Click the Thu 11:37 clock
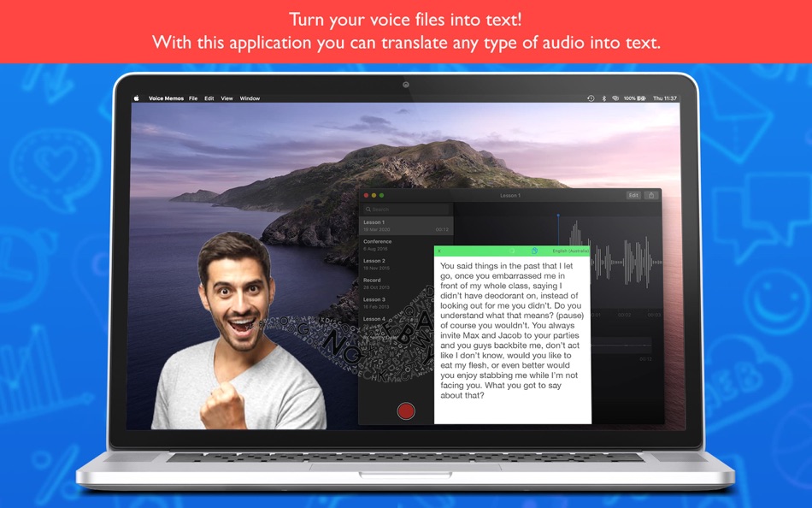This screenshot has height=508, width=812. point(665,98)
